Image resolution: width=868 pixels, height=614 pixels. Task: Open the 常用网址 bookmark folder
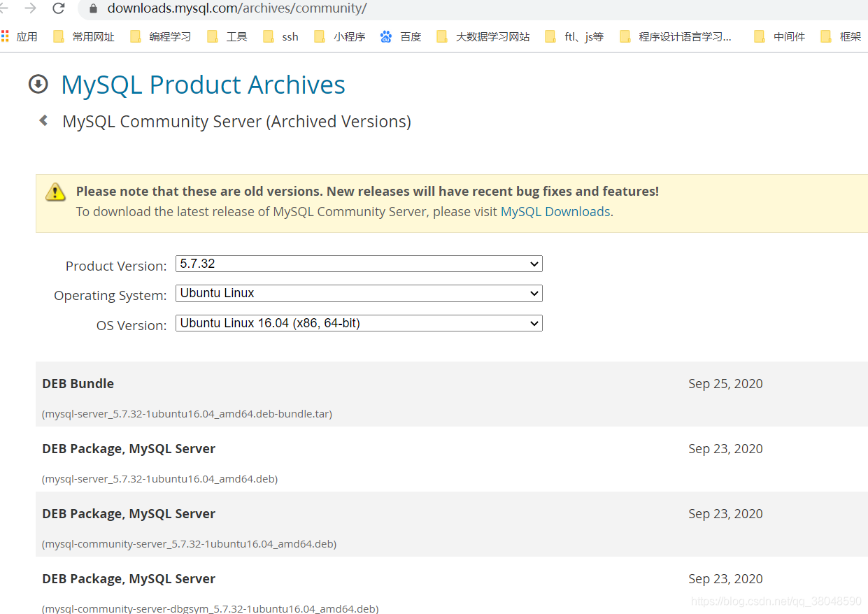point(84,36)
